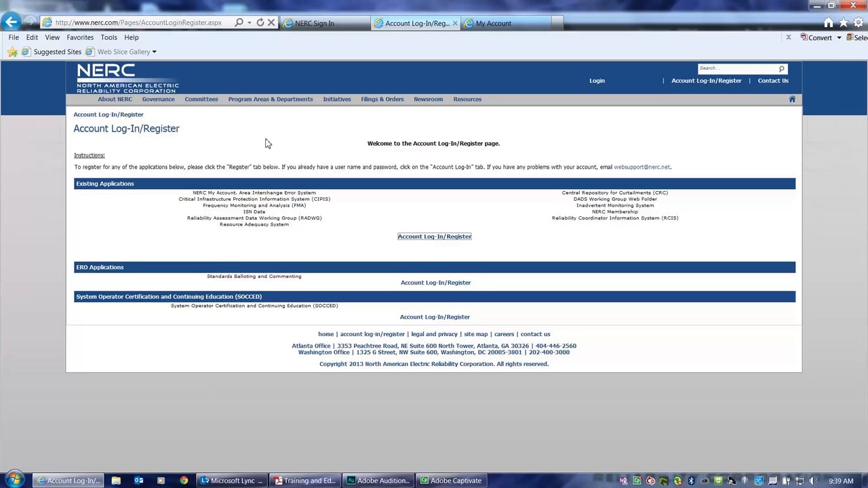The height and width of the screenshot is (488, 868).
Task: Click the NERC site search magnifier
Action: (x=781, y=68)
